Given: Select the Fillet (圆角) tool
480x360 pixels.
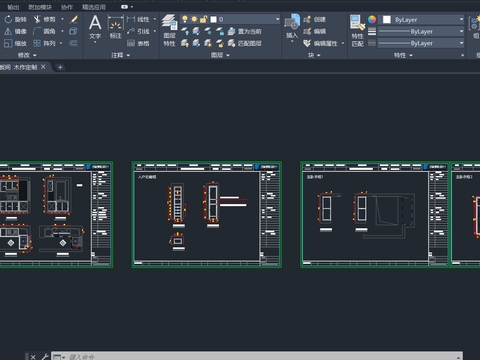Looking at the screenshot, I should pos(44,31).
